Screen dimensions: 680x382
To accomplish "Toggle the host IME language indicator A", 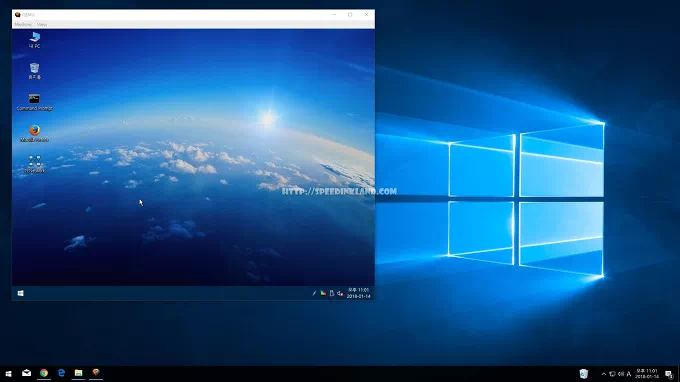I will click(629, 374).
